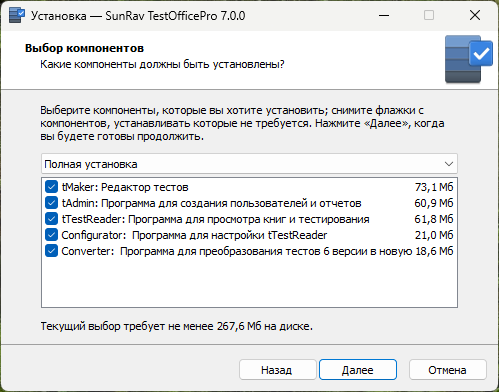Uncheck the tMaker test editor checkbox
499x392 pixels.
[51, 187]
